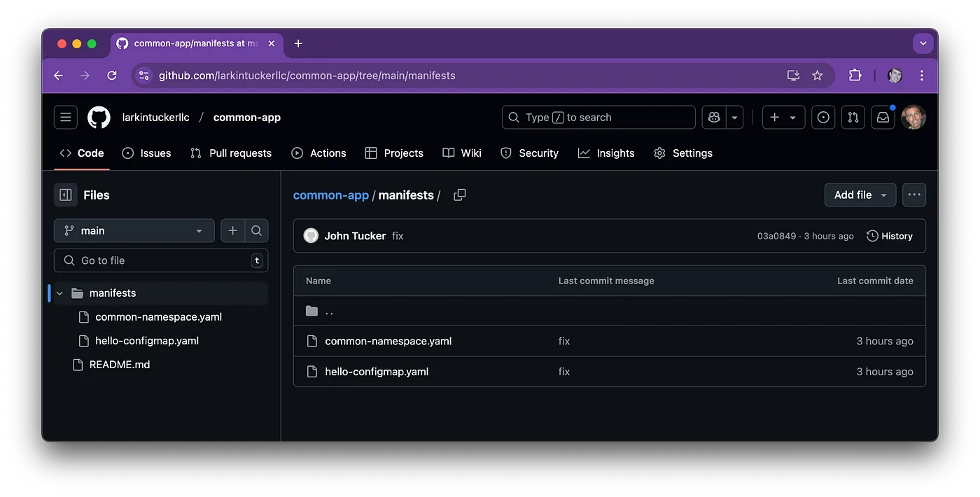The height and width of the screenshot is (497, 980).
Task: Open the create new plus dropdown
Action: [x=783, y=118]
